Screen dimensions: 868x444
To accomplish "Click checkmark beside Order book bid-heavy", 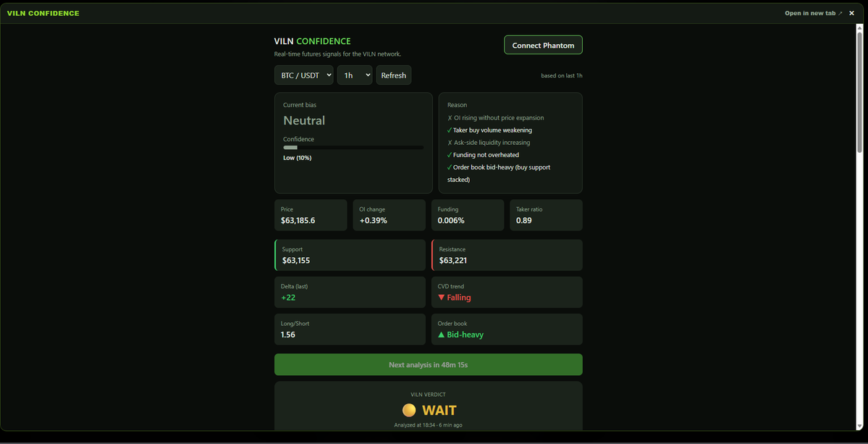I will 450,167.
